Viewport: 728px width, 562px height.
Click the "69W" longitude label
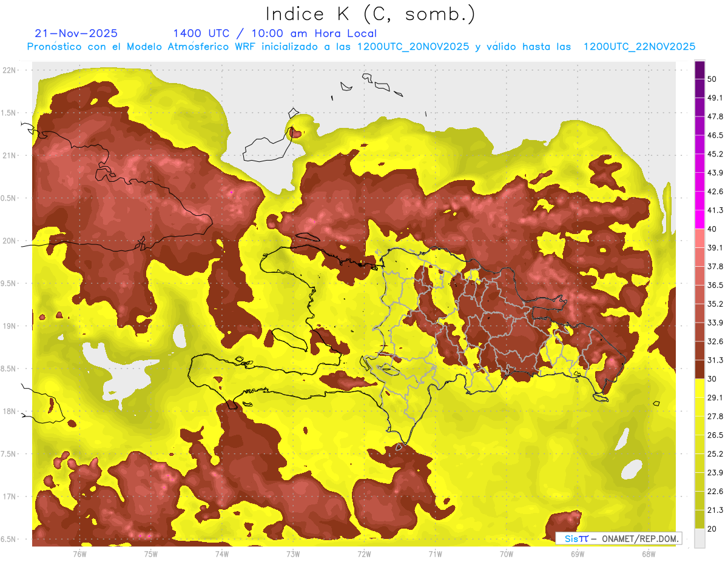pos(578,554)
